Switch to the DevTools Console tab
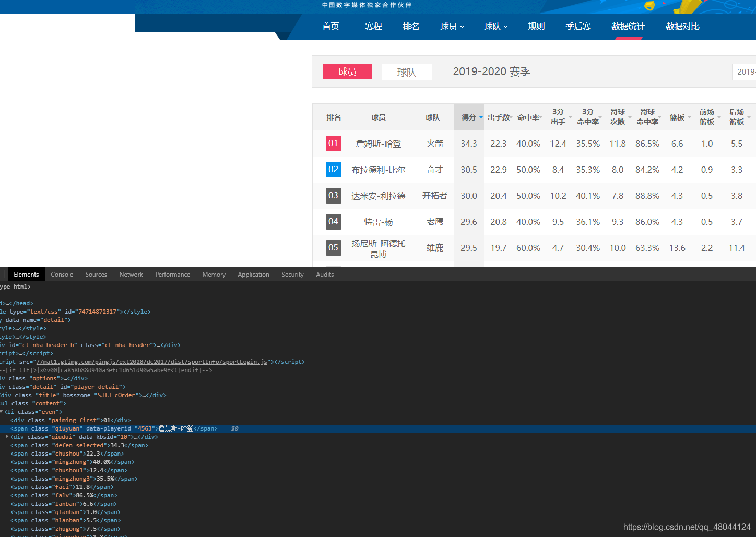 62,275
